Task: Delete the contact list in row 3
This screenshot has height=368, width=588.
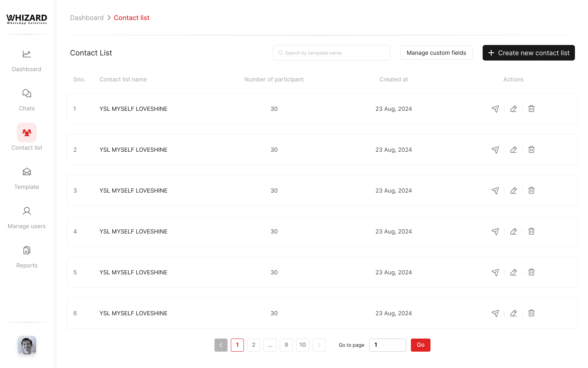Action: [531, 191]
